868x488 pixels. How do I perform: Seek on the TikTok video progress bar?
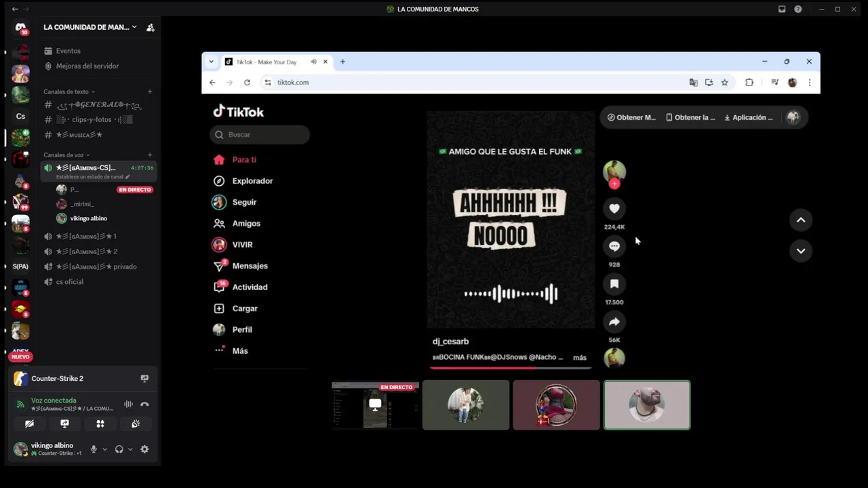point(511,368)
